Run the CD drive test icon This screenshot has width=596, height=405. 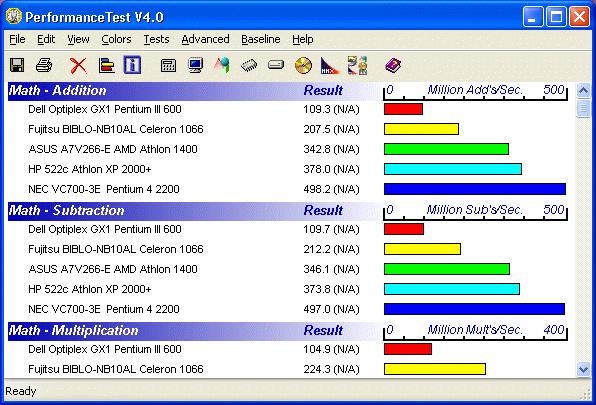tap(303, 65)
